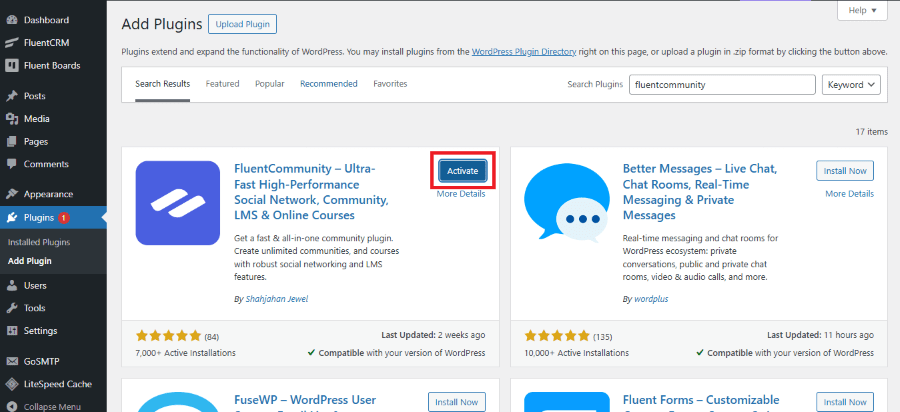Open the Users menu item
This screenshot has height=412, width=900.
(35, 286)
